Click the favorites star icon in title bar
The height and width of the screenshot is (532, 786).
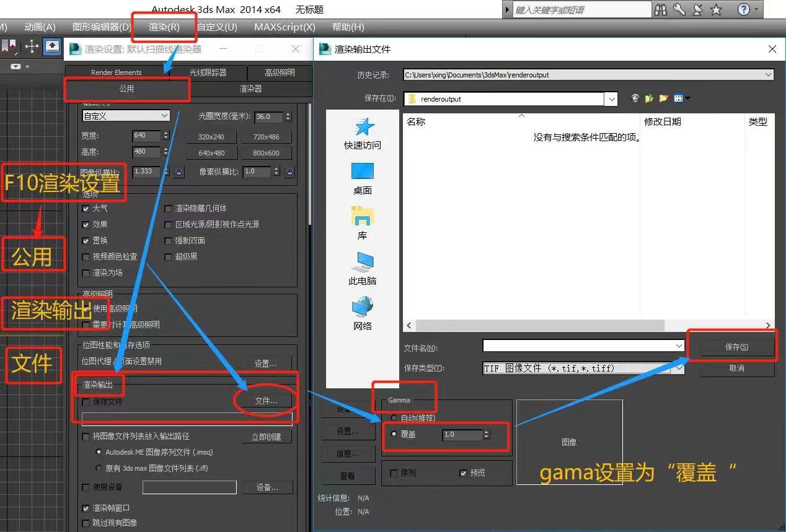pyautogui.click(x=716, y=9)
